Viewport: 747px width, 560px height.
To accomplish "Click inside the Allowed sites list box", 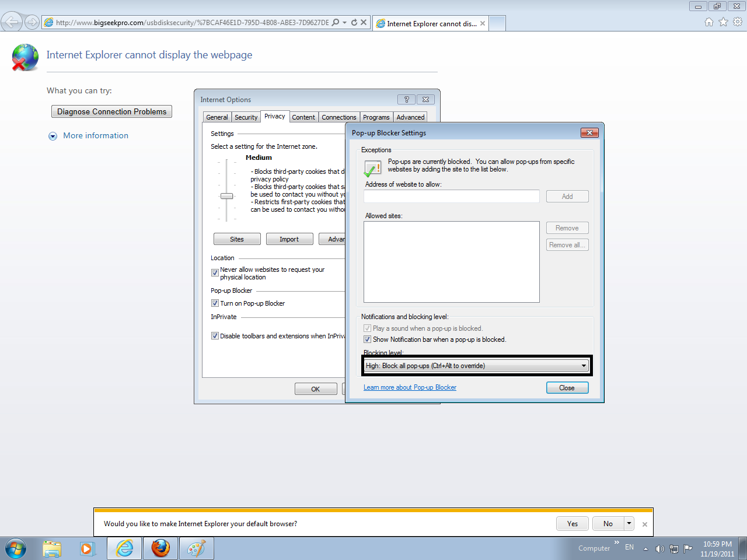I will tap(452, 262).
